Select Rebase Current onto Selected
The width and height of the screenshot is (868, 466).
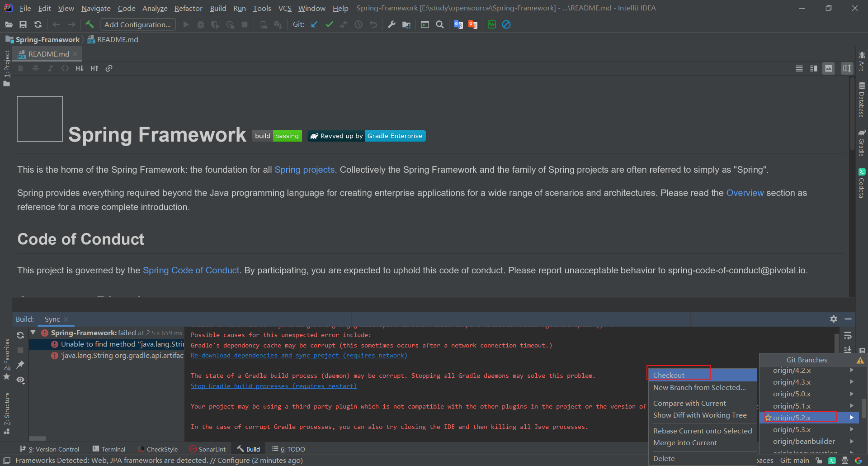coord(703,431)
